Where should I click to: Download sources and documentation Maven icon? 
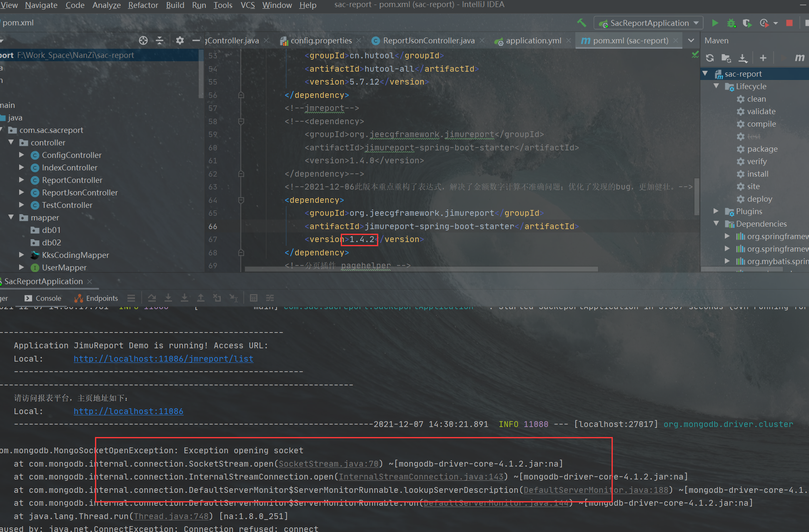coord(743,58)
